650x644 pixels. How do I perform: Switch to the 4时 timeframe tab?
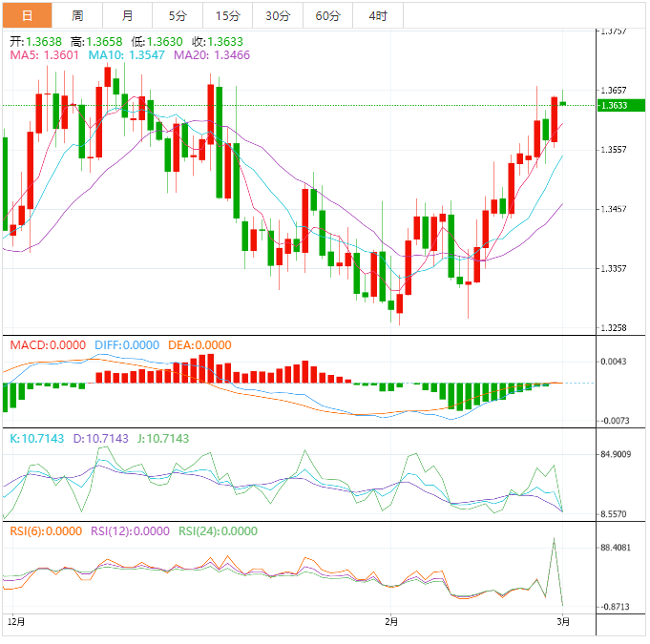tap(377, 15)
